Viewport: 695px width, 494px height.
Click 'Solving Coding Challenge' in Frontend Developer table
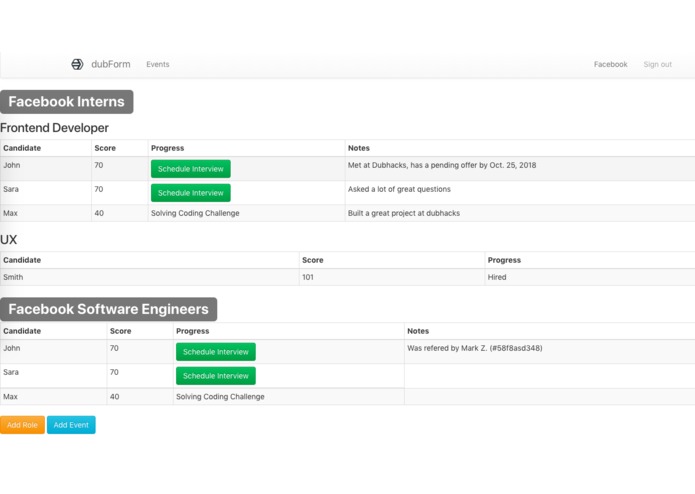click(x=195, y=213)
